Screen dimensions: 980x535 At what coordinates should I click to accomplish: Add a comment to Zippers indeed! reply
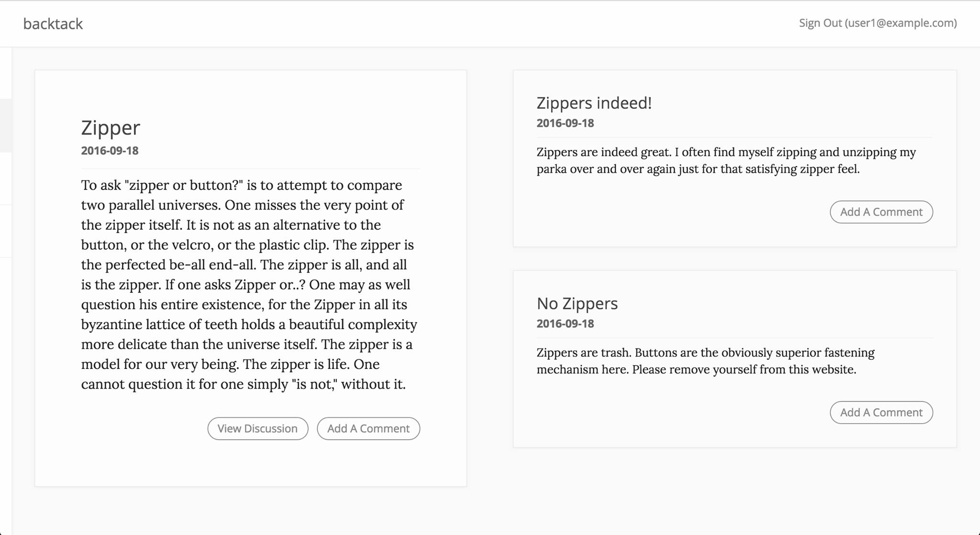tap(881, 212)
